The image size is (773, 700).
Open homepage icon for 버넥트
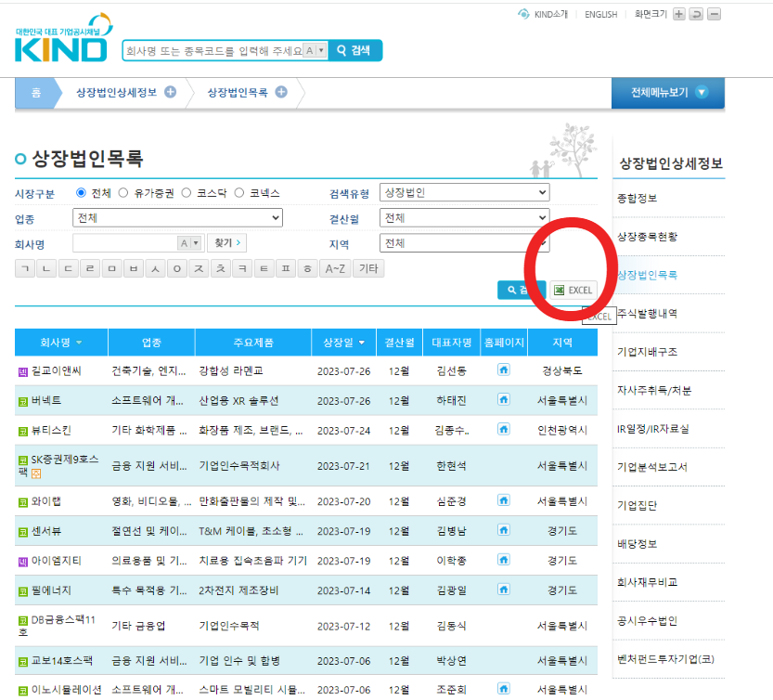503,399
